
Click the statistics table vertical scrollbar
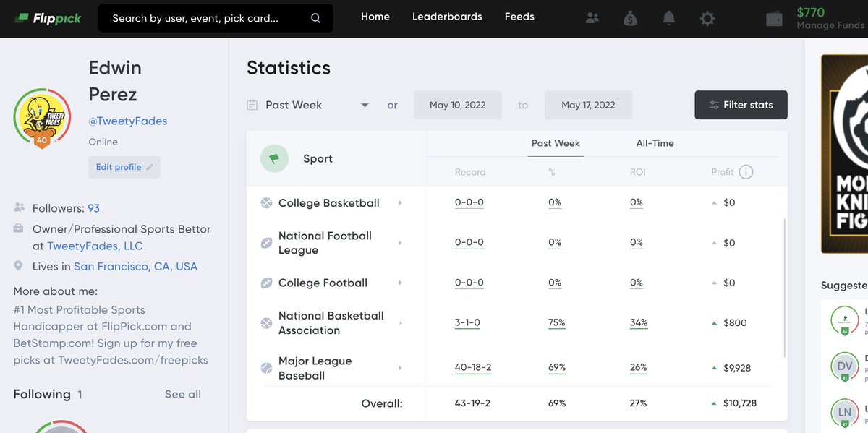click(785, 286)
